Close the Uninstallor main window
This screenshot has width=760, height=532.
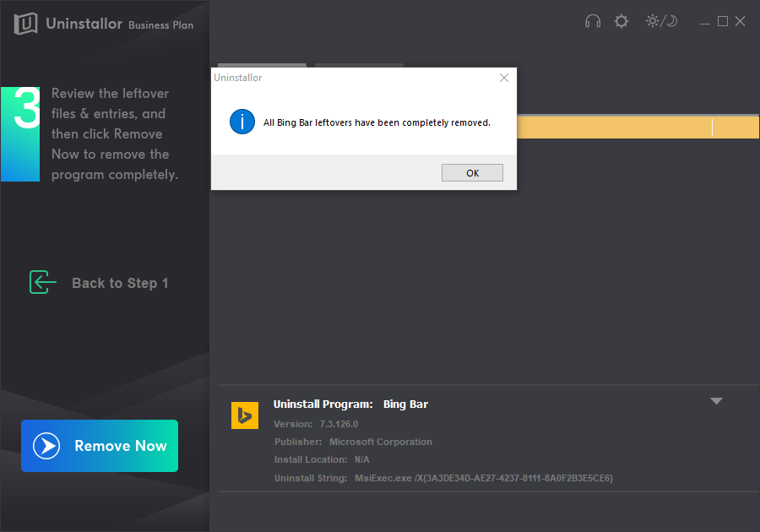[740, 21]
